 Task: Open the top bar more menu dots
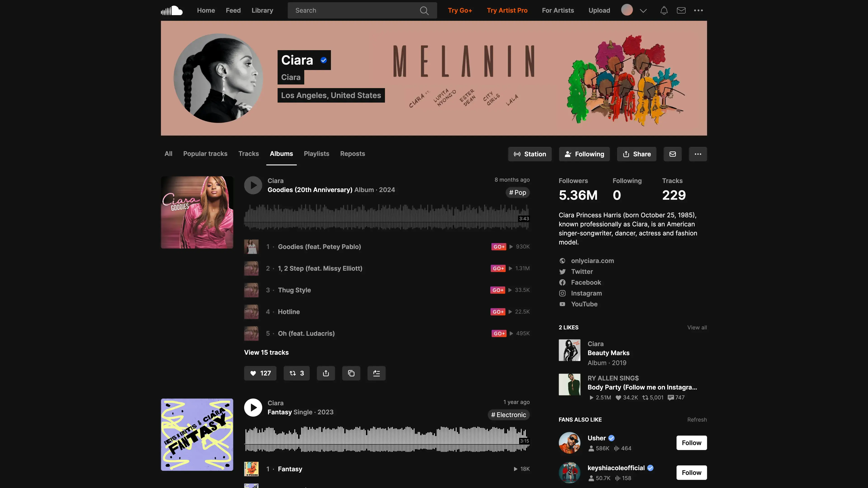(698, 10)
